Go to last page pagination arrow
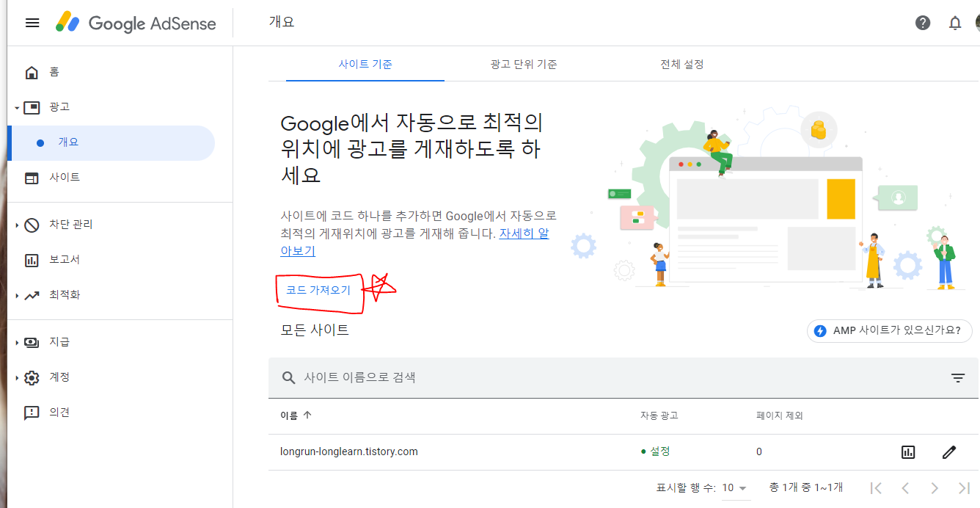The height and width of the screenshot is (508, 980). click(964, 487)
